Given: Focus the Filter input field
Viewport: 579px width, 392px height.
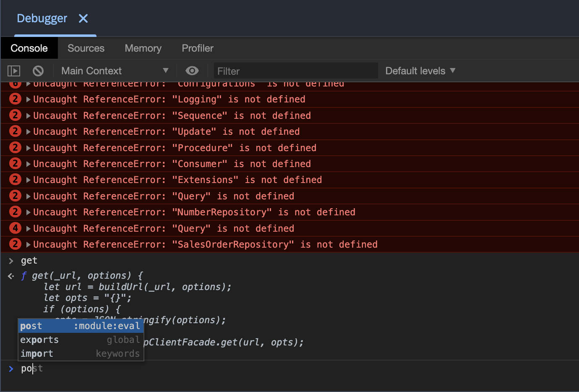Looking at the screenshot, I should [296, 71].
